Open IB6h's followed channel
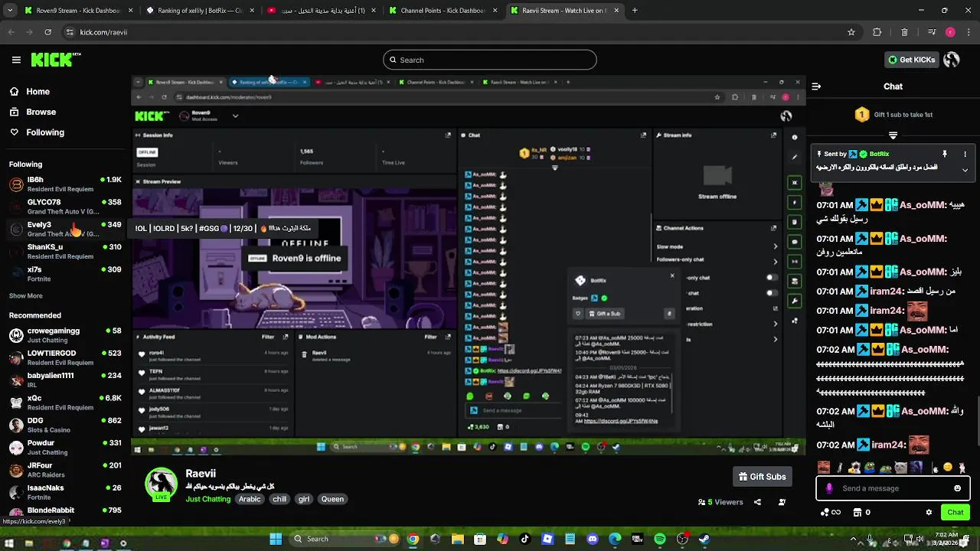The width and height of the screenshot is (980, 551). (65, 184)
